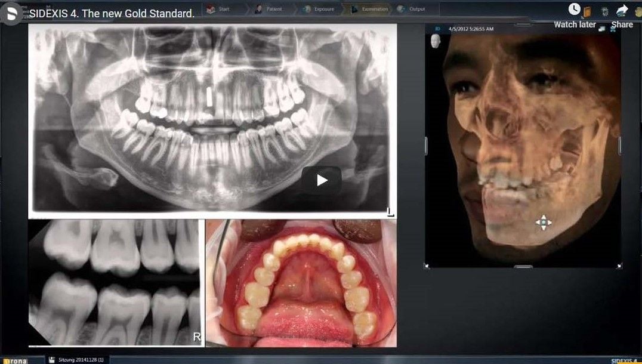Screen dimensions: 642x364
Task: Open the Sitzung 20141128 session entry
Action: (81, 359)
